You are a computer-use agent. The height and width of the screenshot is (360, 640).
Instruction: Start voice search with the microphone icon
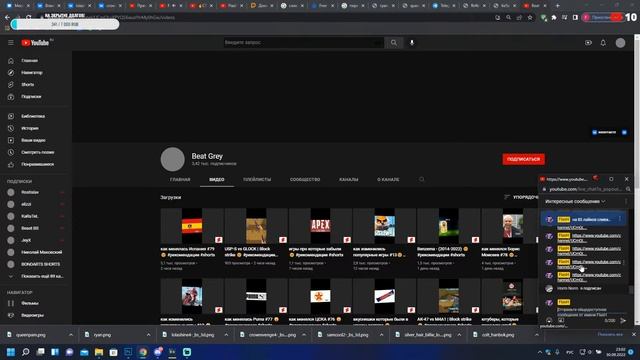tap(412, 42)
